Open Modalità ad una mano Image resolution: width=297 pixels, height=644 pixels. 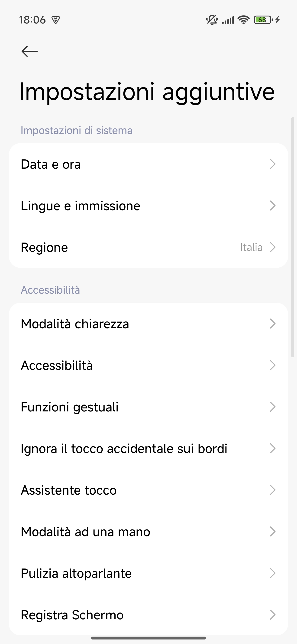(148, 532)
